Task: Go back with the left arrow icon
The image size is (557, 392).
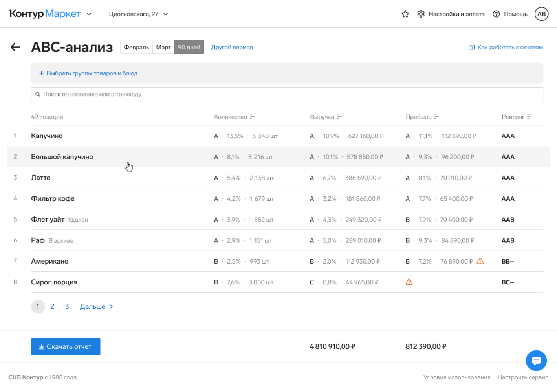Action: pyautogui.click(x=15, y=47)
